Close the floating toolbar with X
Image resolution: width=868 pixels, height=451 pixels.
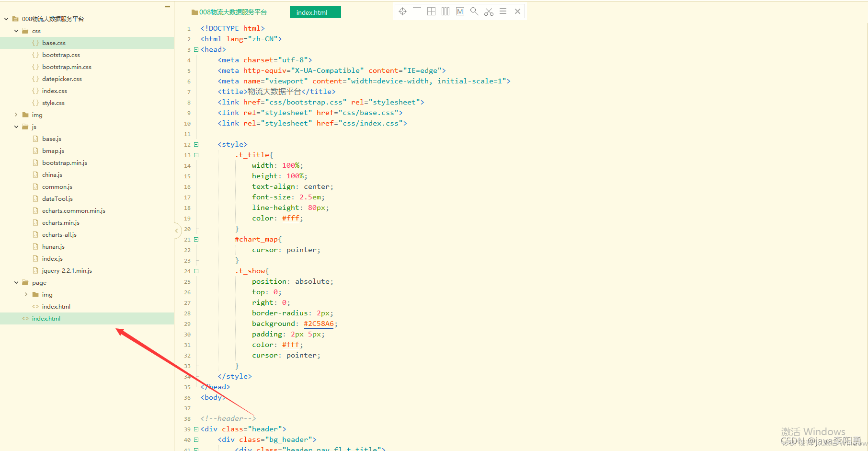point(517,12)
